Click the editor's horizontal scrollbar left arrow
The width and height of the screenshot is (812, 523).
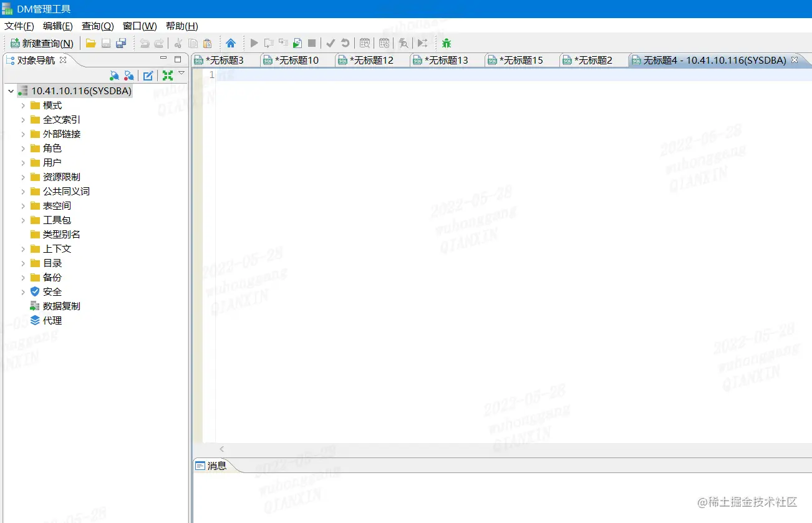(221, 449)
